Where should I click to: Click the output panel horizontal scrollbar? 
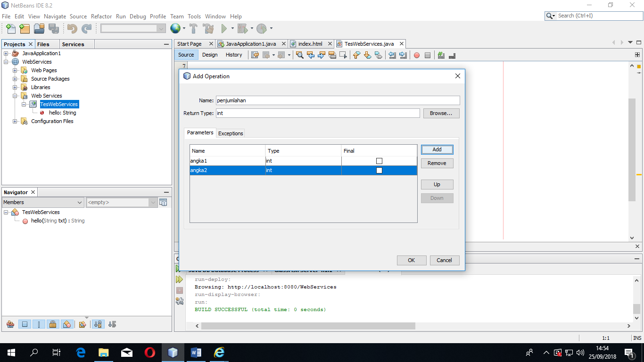[308, 326]
